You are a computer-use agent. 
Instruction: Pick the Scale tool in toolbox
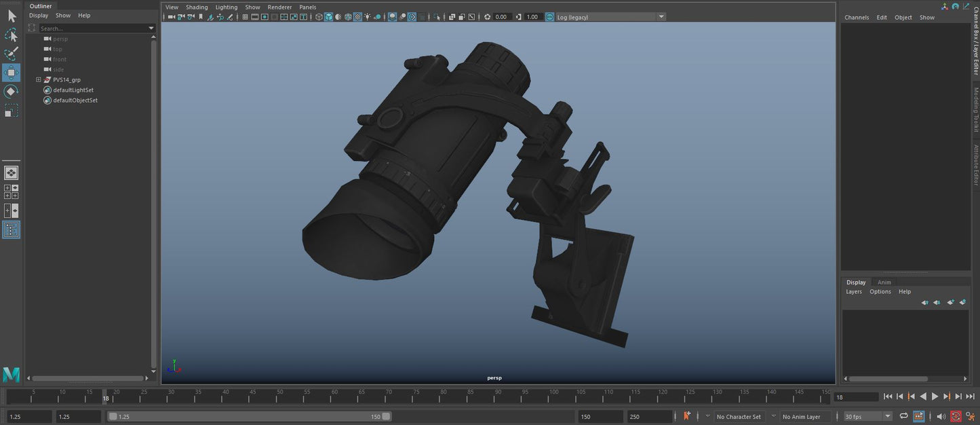click(x=11, y=111)
